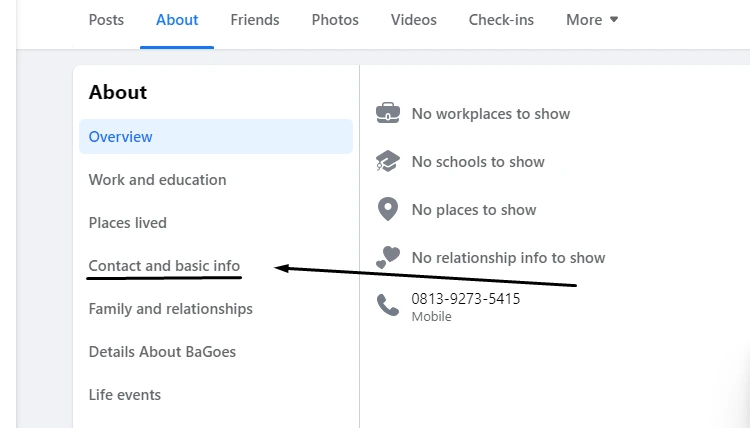Click the briefcase workplace icon
Image resolution: width=750 pixels, height=428 pixels.
tap(388, 113)
